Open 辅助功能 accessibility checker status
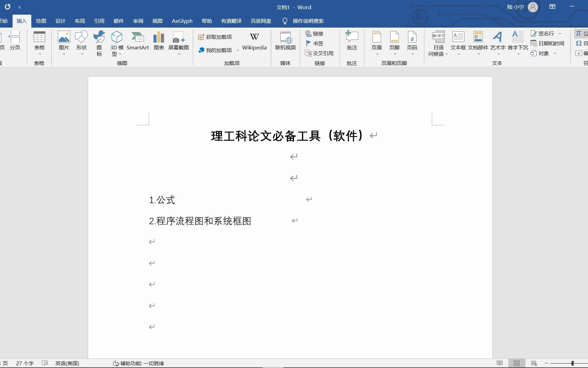This screenshot has width=588, height=368. click(x=138, y=363)
